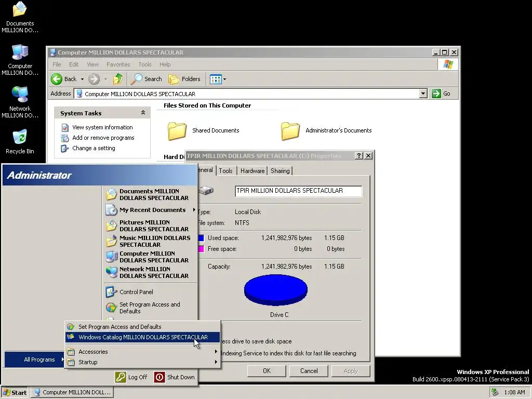The image size is (532, 399).
Task: Click the Shut Down button
Action: coord(175,377)
